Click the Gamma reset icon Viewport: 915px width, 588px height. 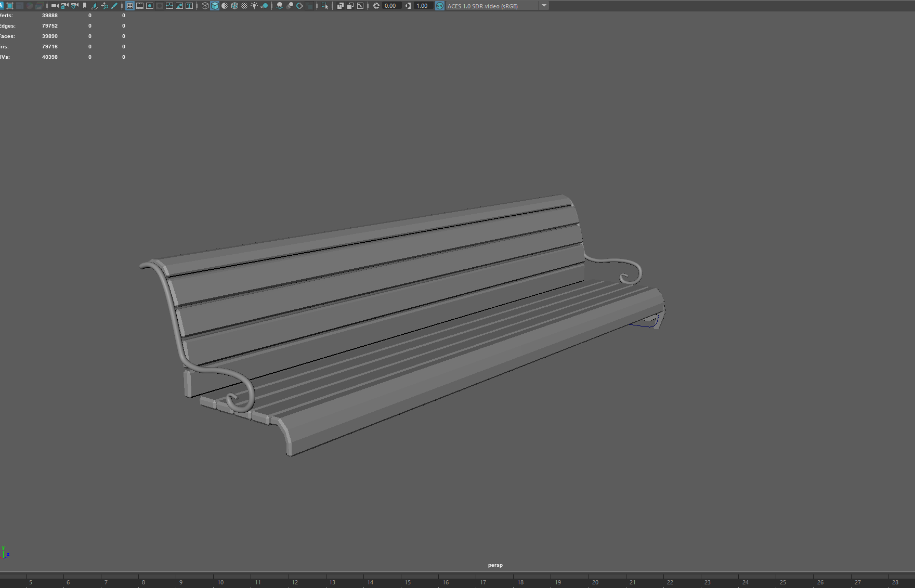tap(408, 6)
